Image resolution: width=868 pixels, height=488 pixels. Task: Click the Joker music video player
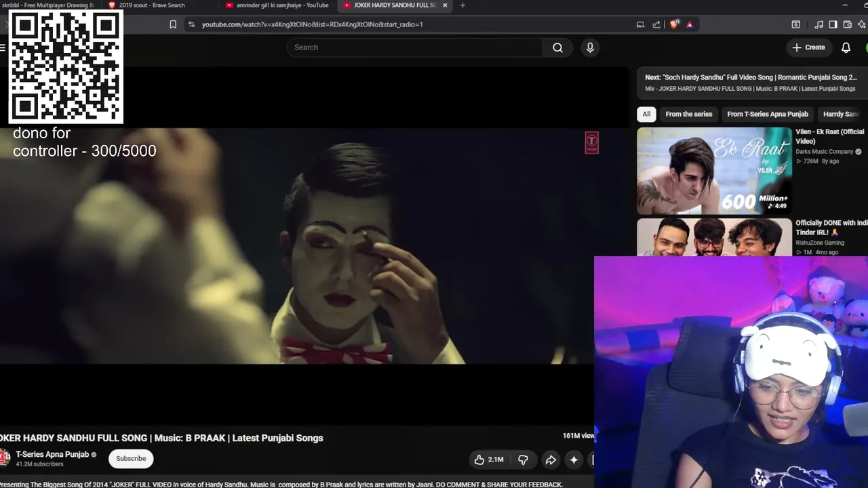pyautogui.click(x=297, y=245)
